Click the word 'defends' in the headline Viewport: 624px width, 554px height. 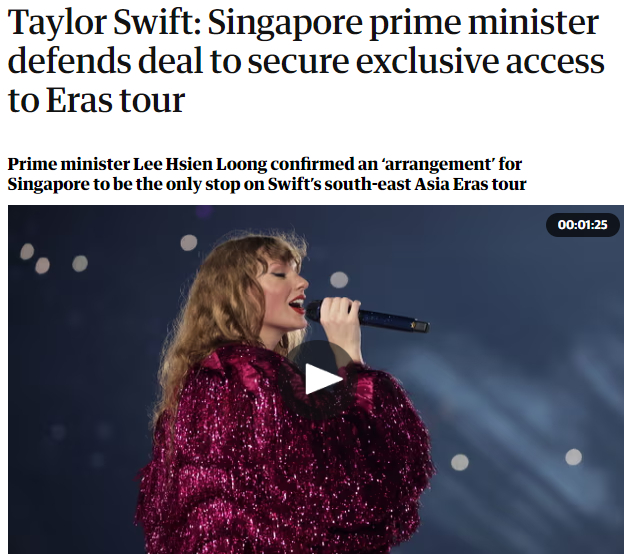[70, 61]
